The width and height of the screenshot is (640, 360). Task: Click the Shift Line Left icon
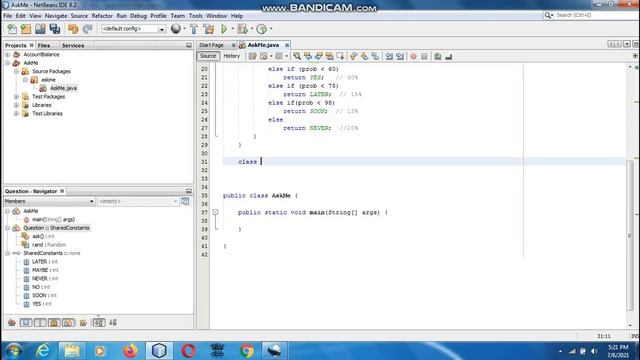tap(389, 56)
